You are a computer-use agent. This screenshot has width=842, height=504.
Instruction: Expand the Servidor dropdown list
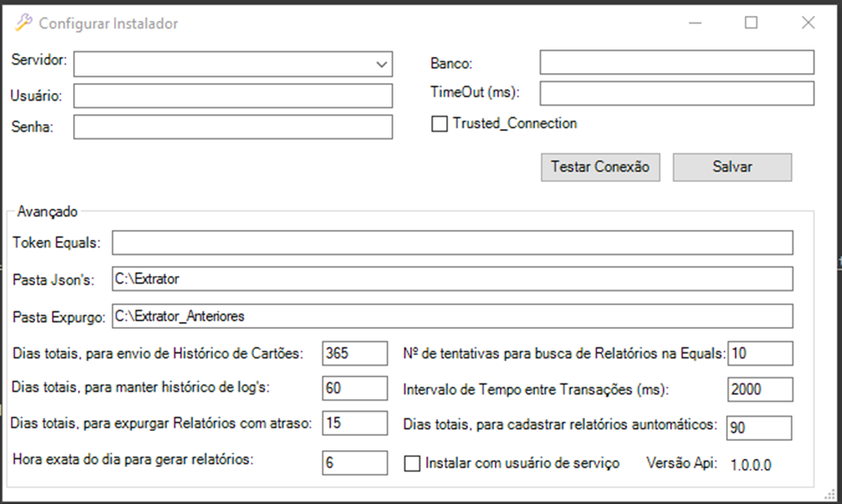[382, 64]
